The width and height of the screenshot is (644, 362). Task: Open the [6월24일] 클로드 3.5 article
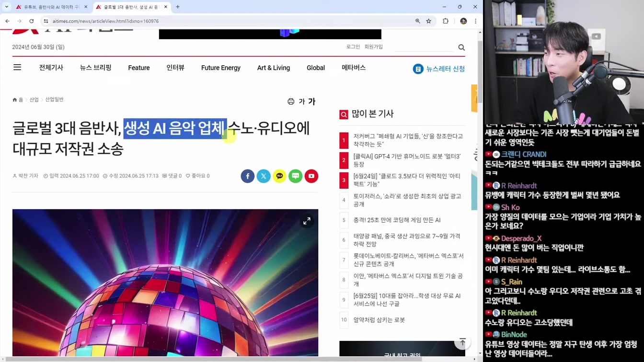click(x=407, y=180)
